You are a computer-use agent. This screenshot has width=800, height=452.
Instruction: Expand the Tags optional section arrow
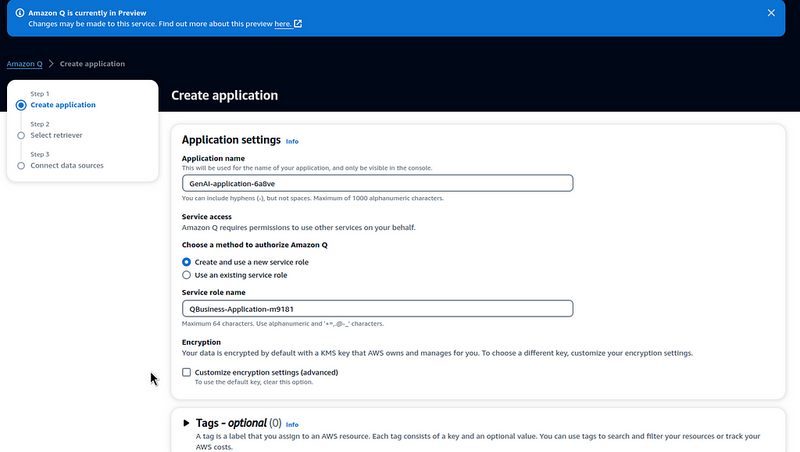pos(186,423)
